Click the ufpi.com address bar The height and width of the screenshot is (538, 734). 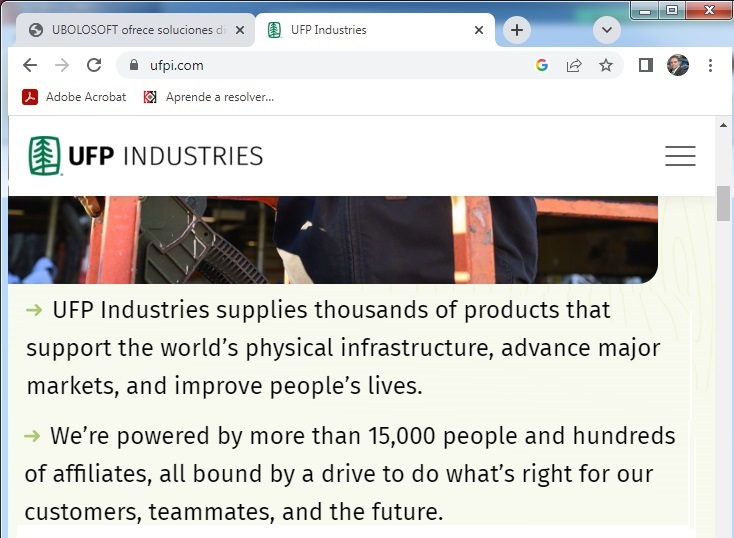330,65
